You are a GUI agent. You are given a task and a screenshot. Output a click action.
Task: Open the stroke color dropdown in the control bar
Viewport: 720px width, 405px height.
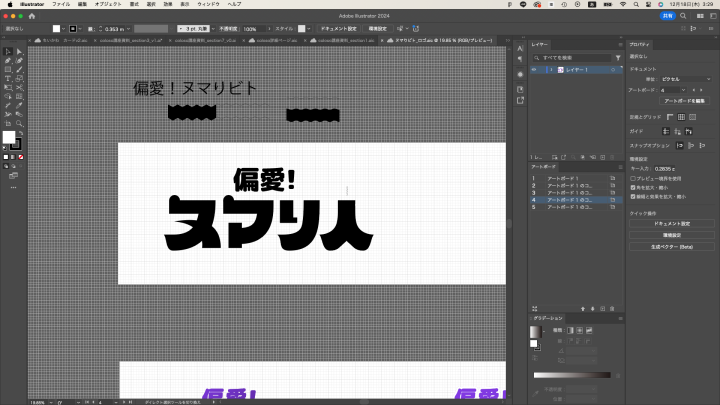(x=80, y=29)
